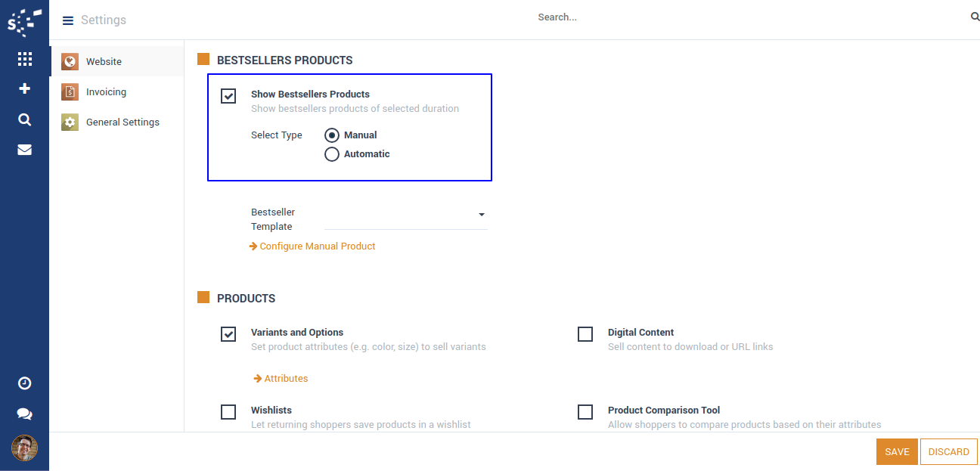
Task: Click the user avatar photo
Action: (24, 448)
